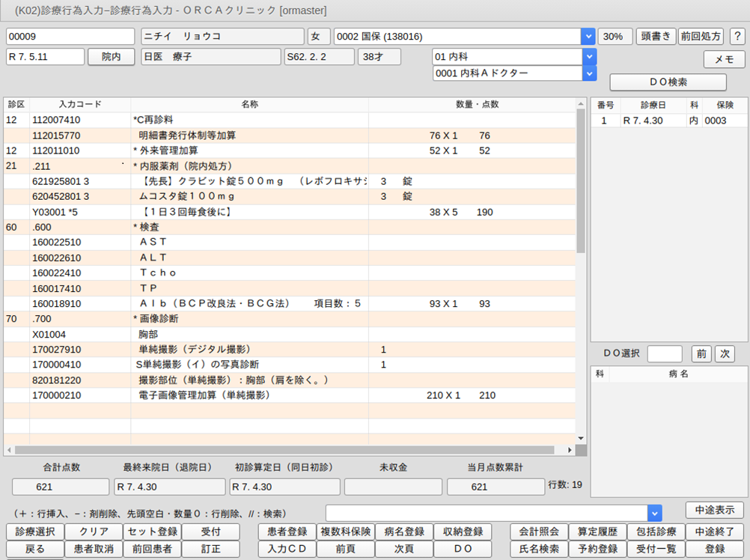Click the 頭書き button
This screenshot has width=750, height=560.
coord(655,37)
